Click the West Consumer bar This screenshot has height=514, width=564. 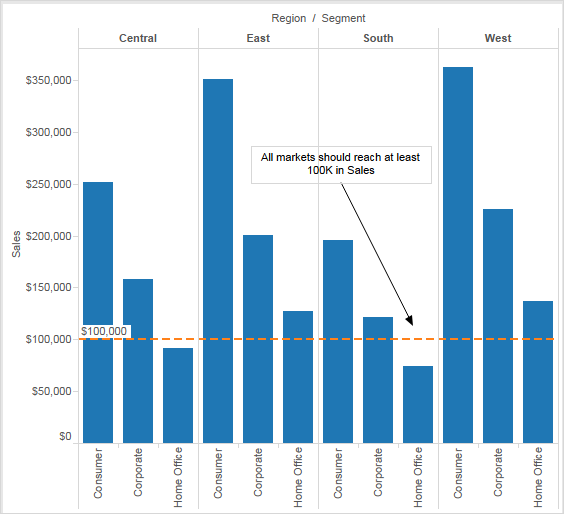click(x=458, y=255)
